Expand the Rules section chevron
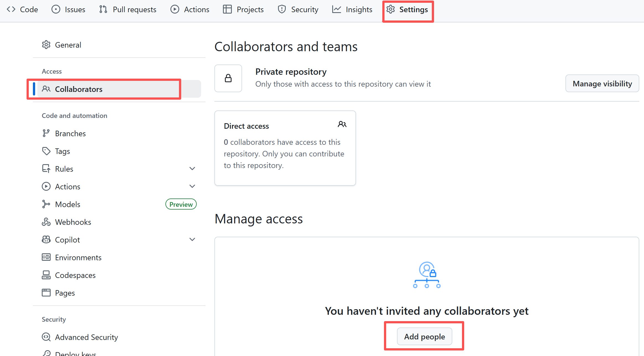The height and width of the screenshot is (356, 644). point(192,169)
